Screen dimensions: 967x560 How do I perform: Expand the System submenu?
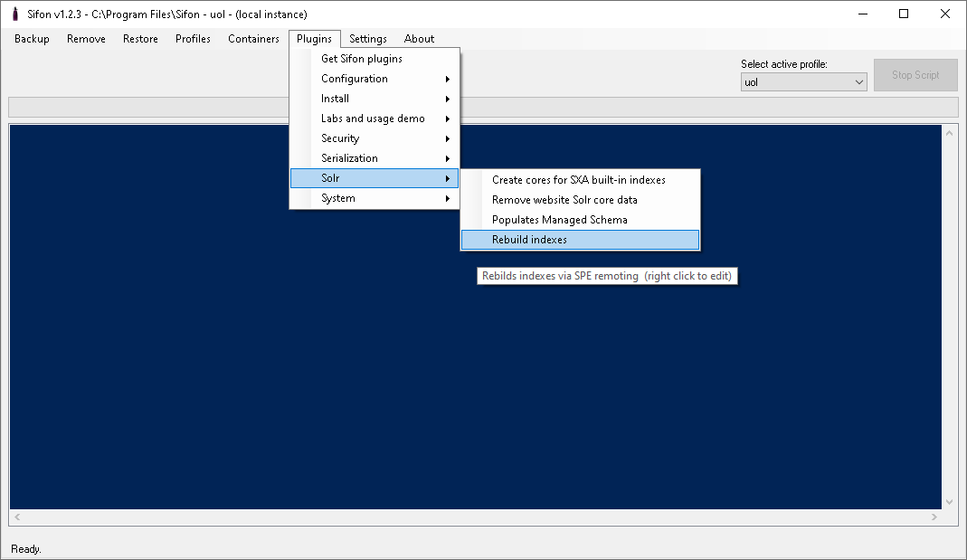click(x=338, y=198)
